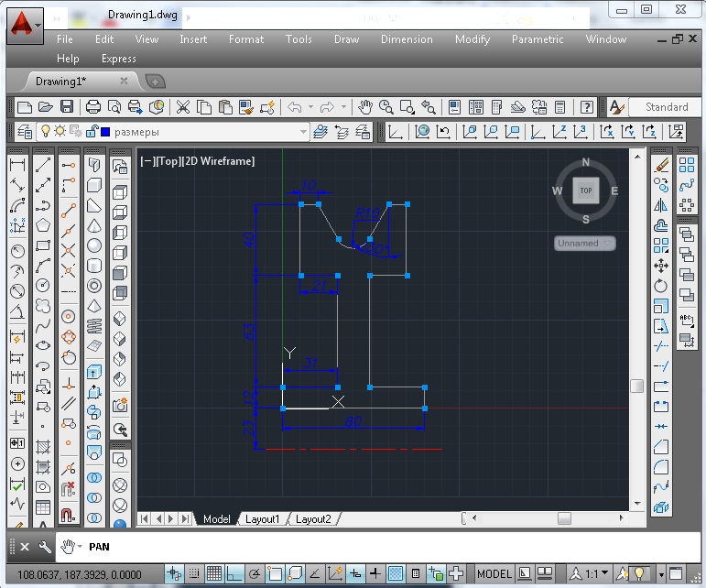706x588 pixels.
Task: Toggle Ortho Mode in status bar
Action: 234,573
